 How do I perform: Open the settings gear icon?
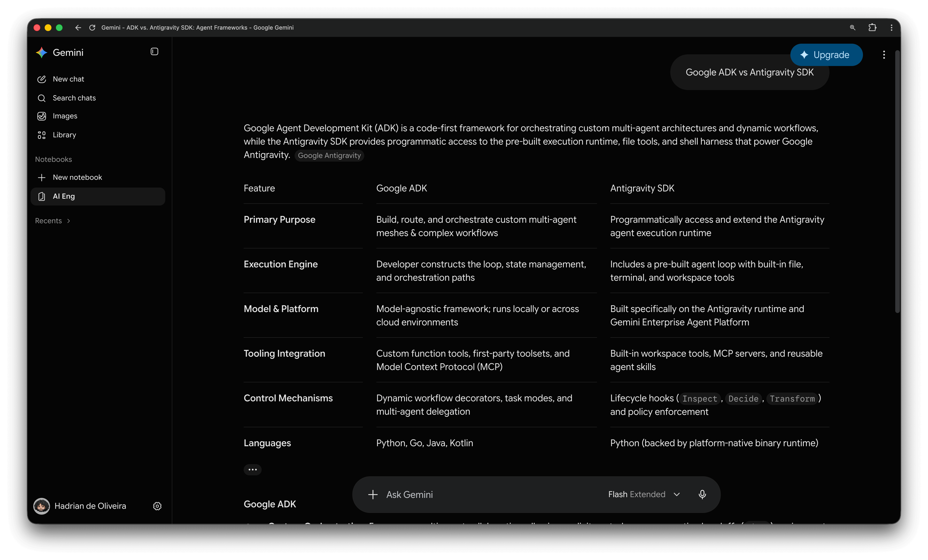(157, 506)
